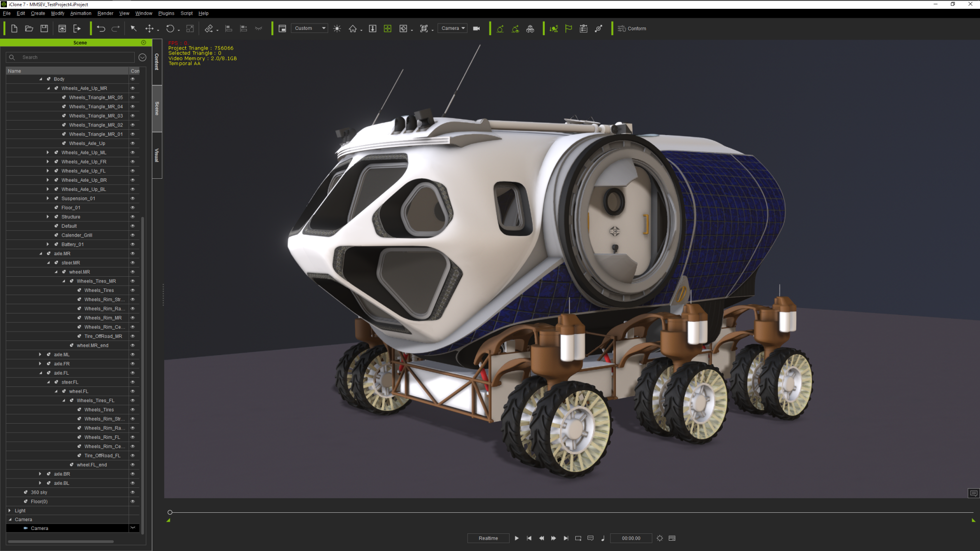
Task: Switch to the Visual side tab
Action: point(157,155)
